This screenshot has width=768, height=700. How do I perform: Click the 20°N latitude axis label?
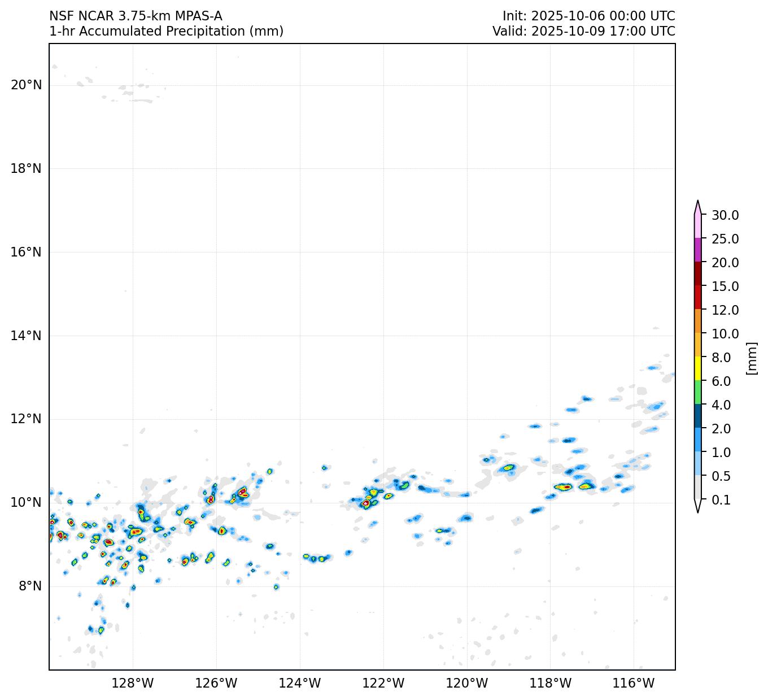(26, 85)
